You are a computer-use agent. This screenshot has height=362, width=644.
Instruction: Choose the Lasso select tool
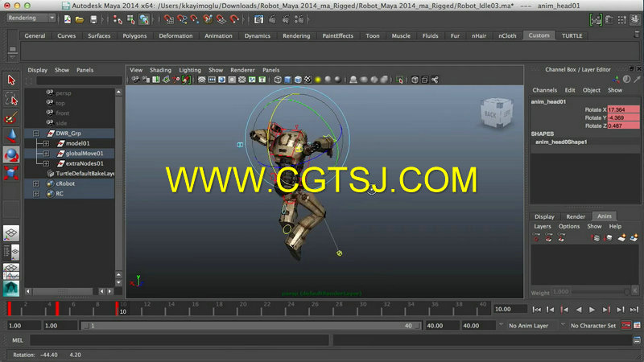pyautogui.click(x=11, y=99)
